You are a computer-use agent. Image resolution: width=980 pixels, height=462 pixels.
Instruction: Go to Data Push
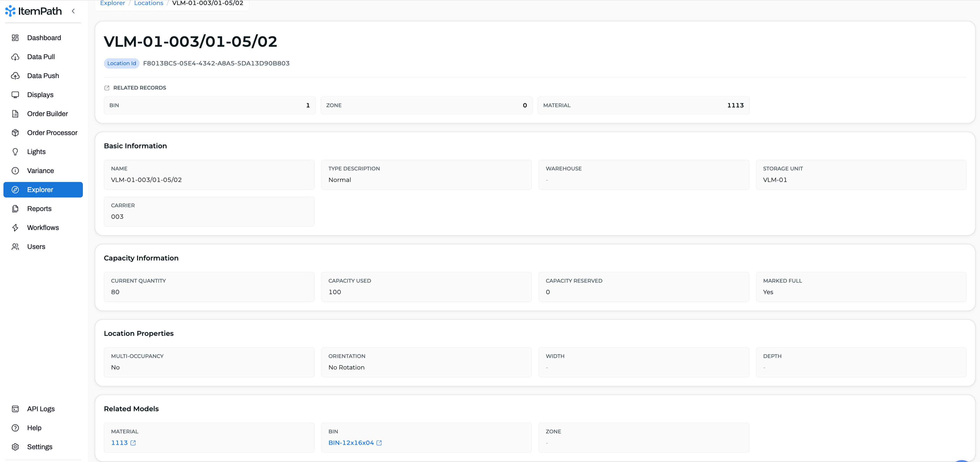tap(43, 76)
